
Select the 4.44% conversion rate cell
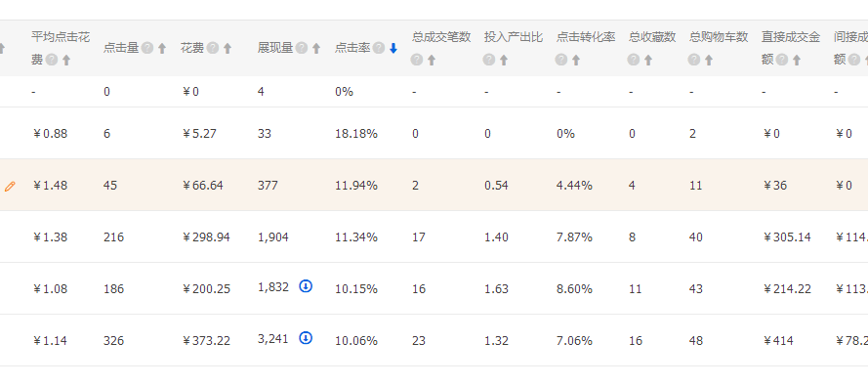574,186
